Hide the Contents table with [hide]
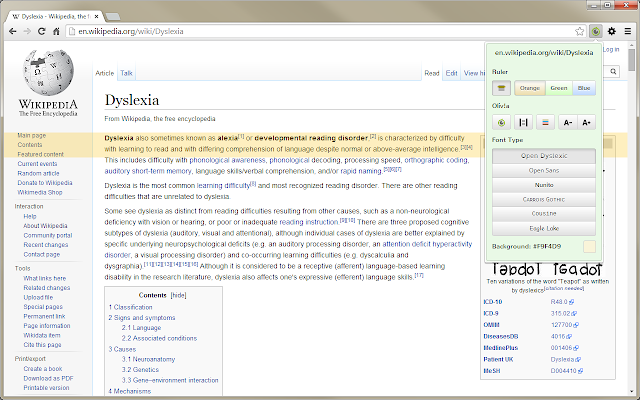The height and width of the screenshot is (400, 640). point(178,295)
